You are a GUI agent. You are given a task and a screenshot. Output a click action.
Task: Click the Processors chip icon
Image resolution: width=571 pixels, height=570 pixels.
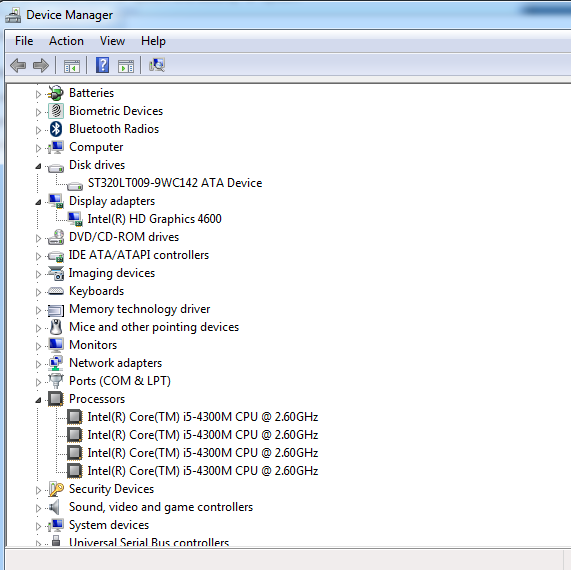[x=56, y=399]
